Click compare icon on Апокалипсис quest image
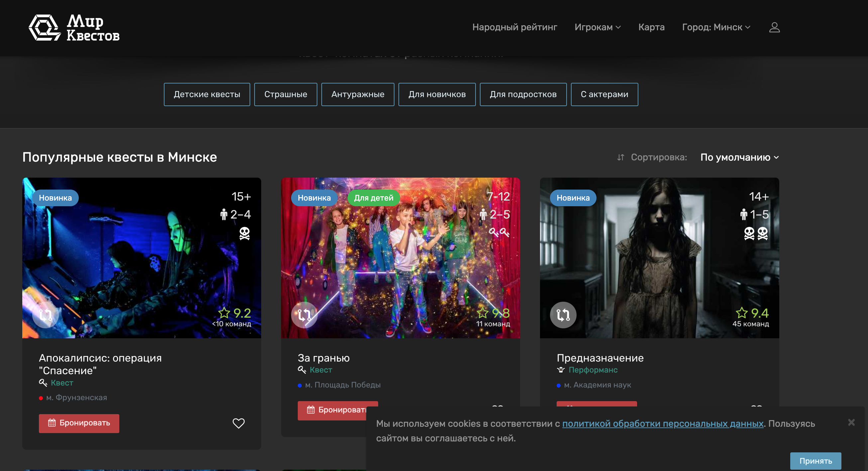This screenshot has height=471, width=868. [45, 314]
